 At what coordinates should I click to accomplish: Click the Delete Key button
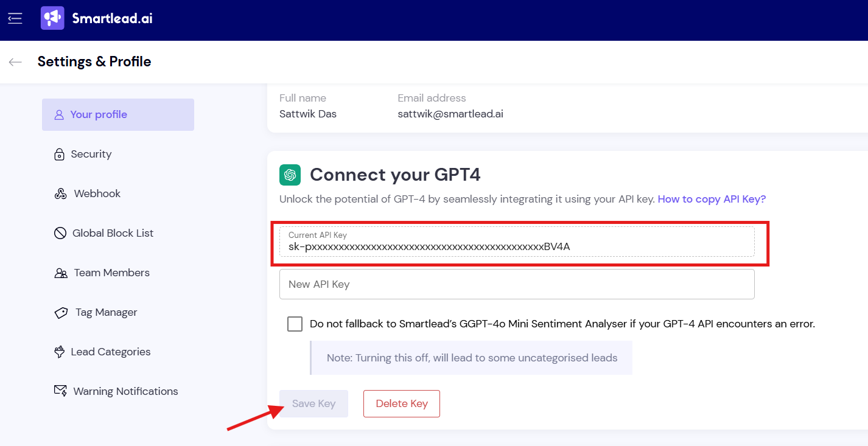402,403
